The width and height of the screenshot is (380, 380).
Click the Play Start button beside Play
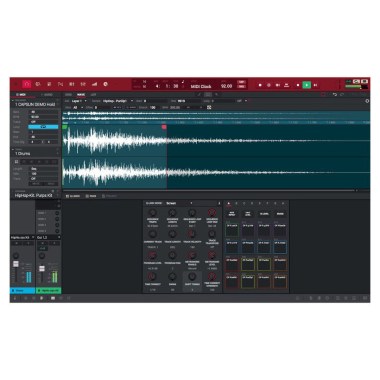(315, 85)
